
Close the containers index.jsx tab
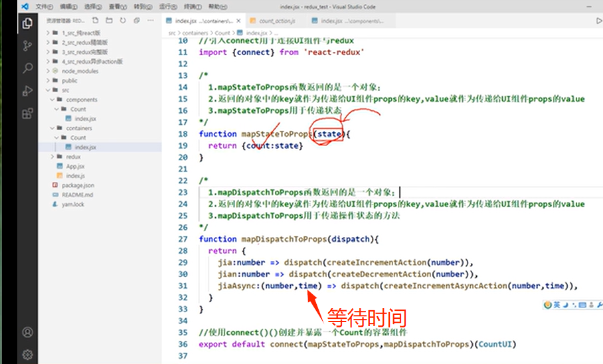point(238,21)
